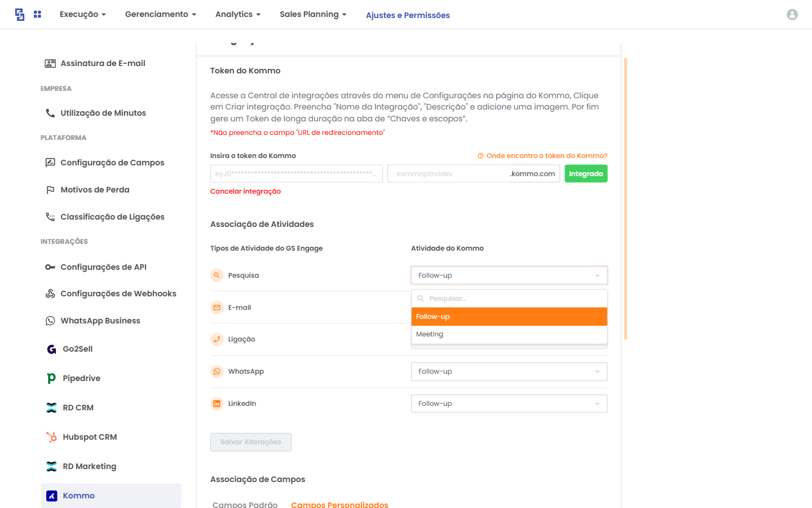This screenshot has height=508, width=812.
Task: Click the kommo.com subdomain input field
Action: 474,173
